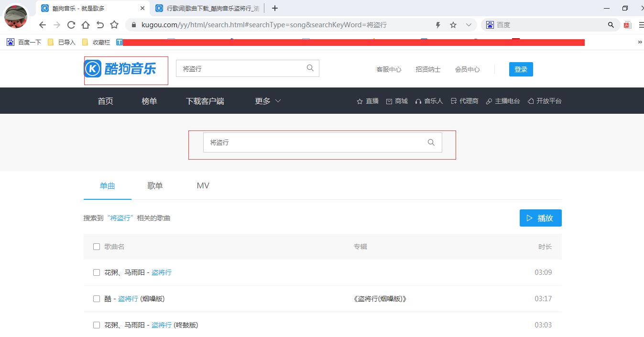The height and width of the screenshot is (337, 644).
Task: Open the 盗将行 song link
Action: pyautogui.click(x=161, y=272)
